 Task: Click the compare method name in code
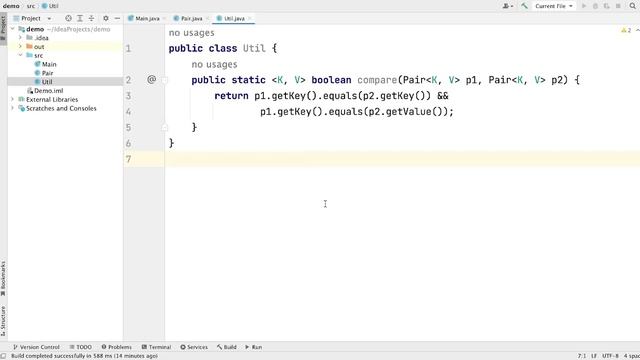click(377, 80)
